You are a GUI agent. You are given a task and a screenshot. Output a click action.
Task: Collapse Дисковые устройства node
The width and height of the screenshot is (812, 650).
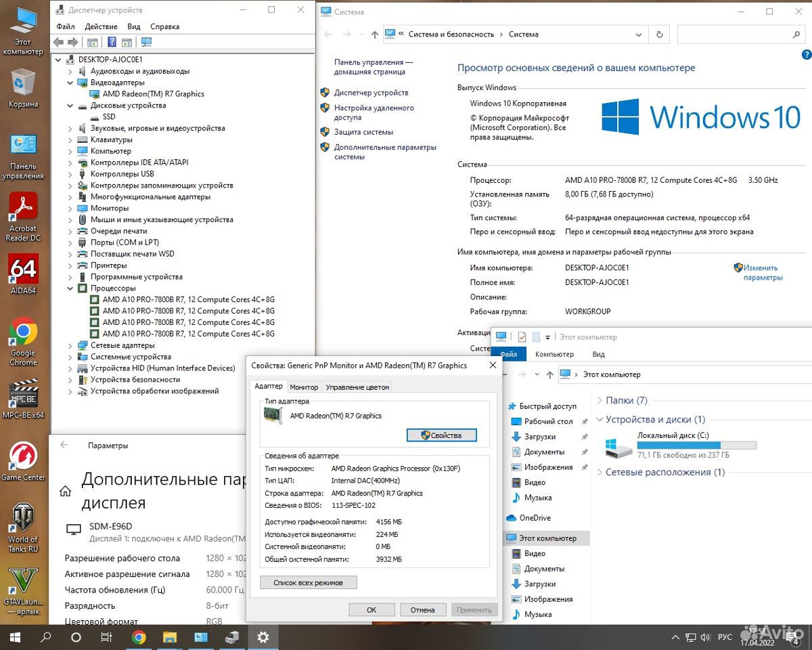(70, 106)
